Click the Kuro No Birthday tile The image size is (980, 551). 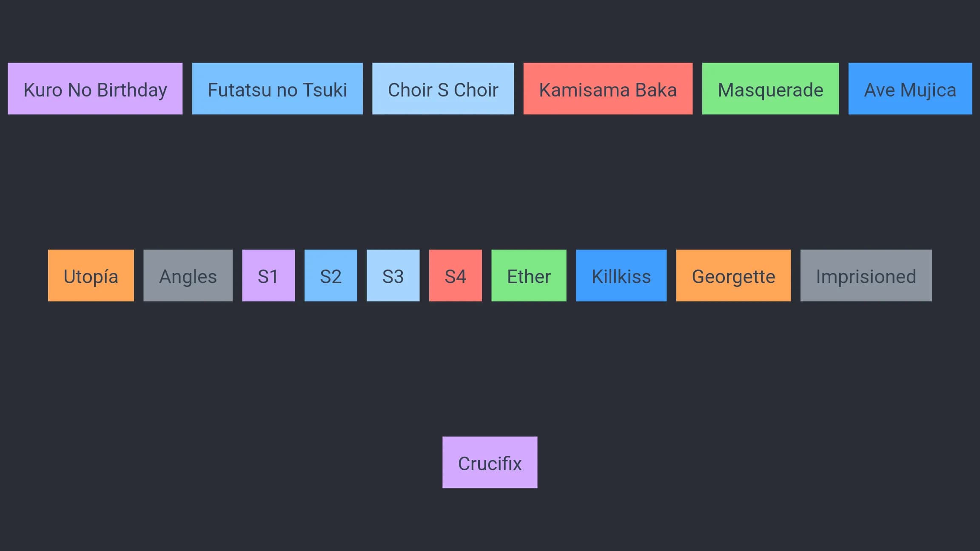click(x=95, y=88)
